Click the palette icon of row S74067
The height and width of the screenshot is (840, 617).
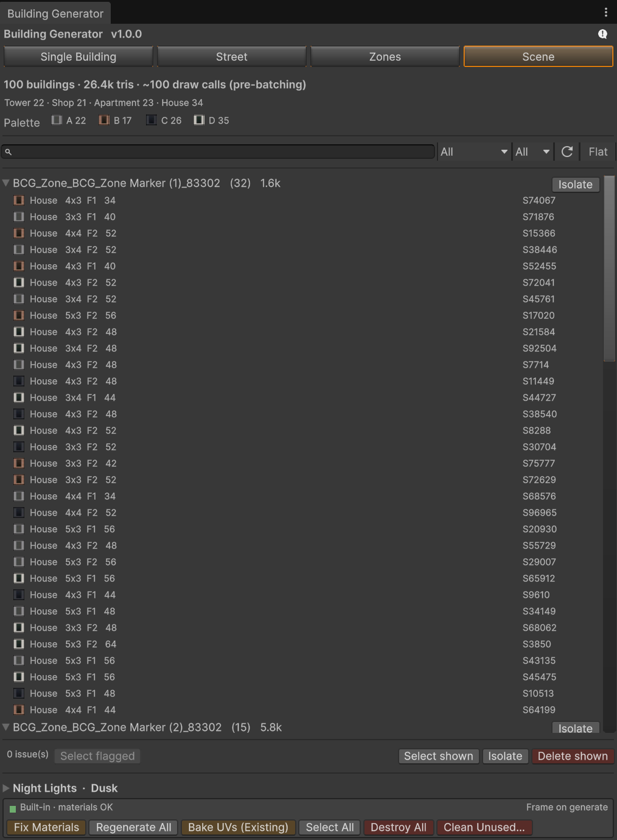tap(19, 200)
